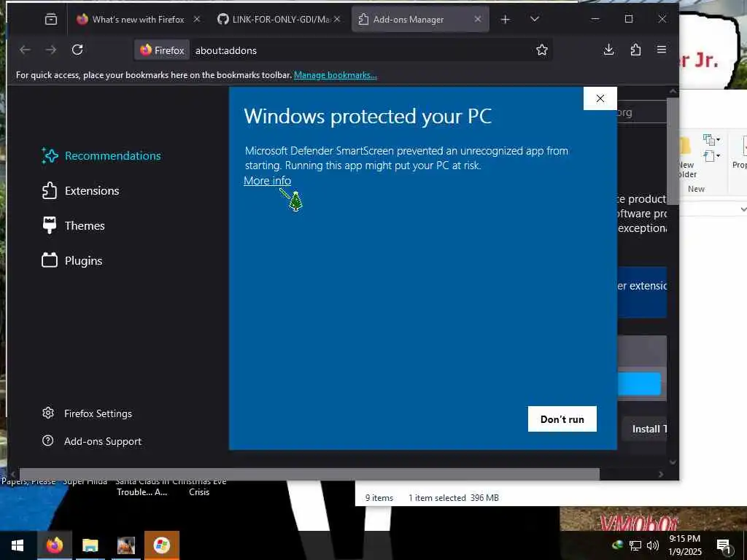Click New folder in File Explorer ribbon
This screenshot has height=560, width=747.
pos(687,157)
